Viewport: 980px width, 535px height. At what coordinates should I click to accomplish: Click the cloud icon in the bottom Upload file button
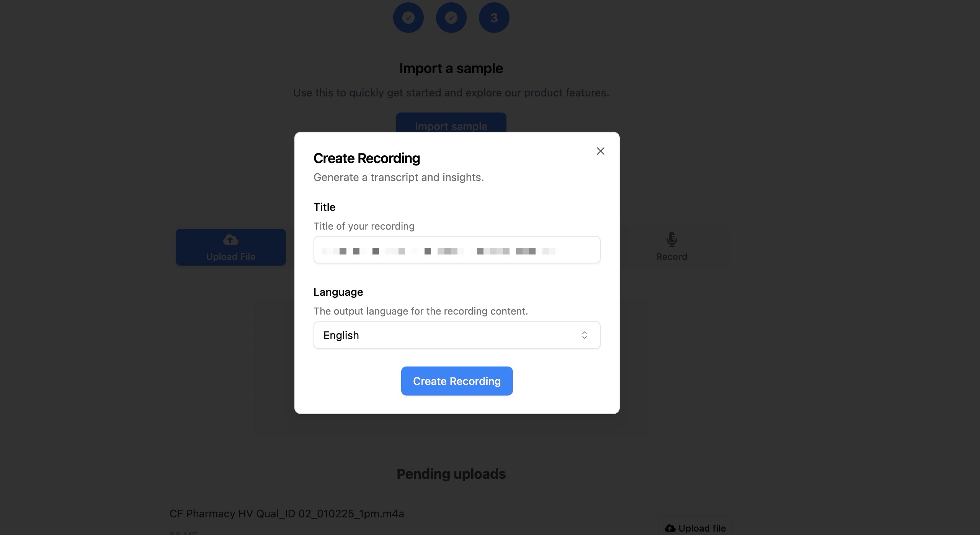tap(670, 528)
